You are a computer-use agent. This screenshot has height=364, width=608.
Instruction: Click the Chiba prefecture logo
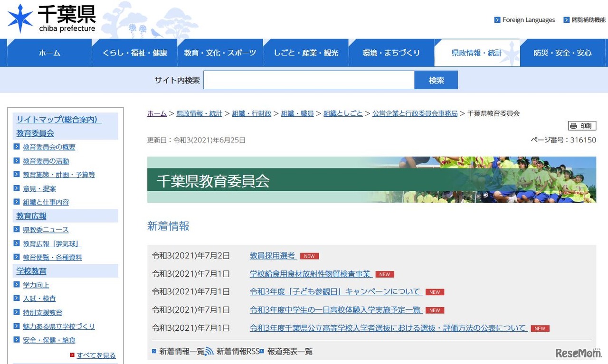click(x=51, y=19)
